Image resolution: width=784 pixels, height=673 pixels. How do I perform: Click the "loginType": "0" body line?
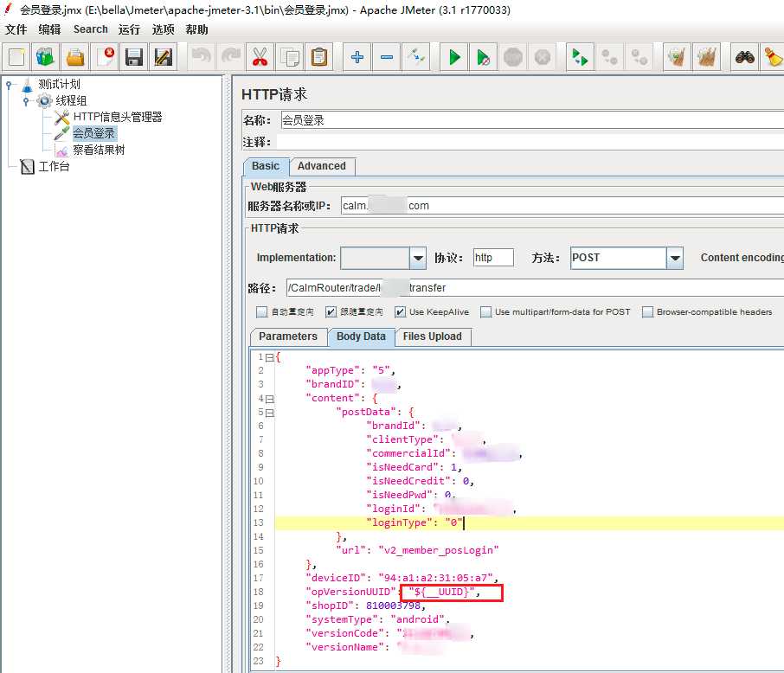[414, 523]
